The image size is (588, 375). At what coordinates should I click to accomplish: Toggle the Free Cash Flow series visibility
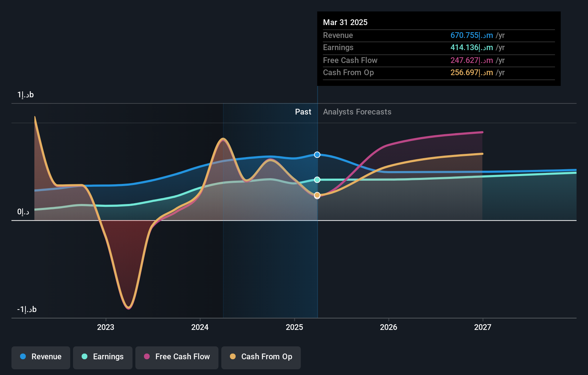pyautogui.click(x=177, y=357)
